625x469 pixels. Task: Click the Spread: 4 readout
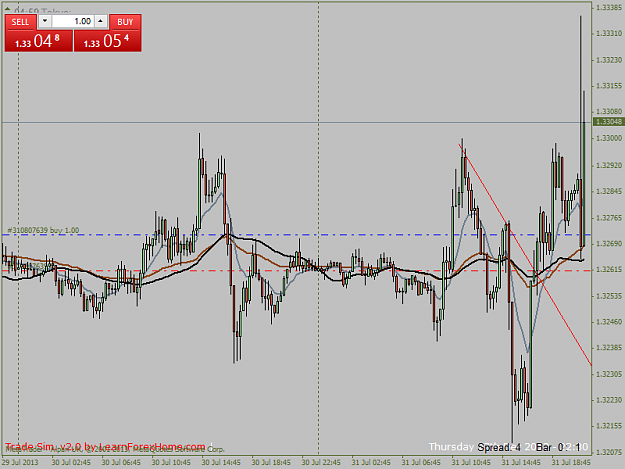(x=499, y=447)
